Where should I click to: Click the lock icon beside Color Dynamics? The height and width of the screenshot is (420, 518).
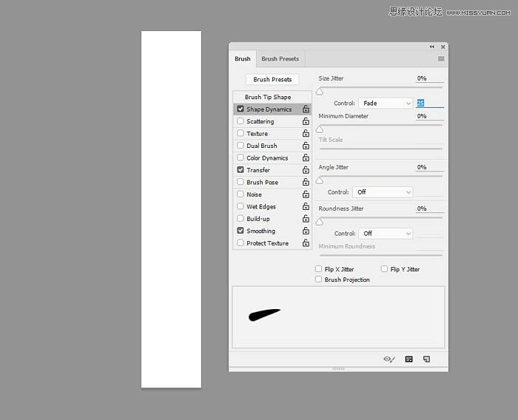[306, 158]
